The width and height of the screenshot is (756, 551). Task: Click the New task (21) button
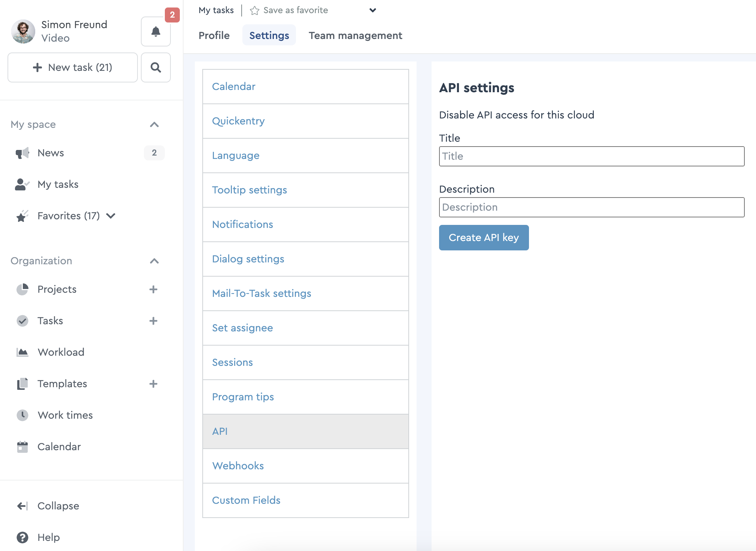click(x=73, y=67)
